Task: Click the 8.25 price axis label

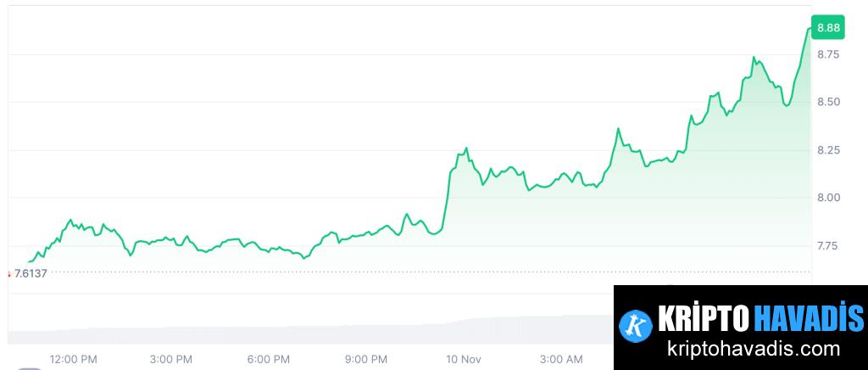Action: 828,150
